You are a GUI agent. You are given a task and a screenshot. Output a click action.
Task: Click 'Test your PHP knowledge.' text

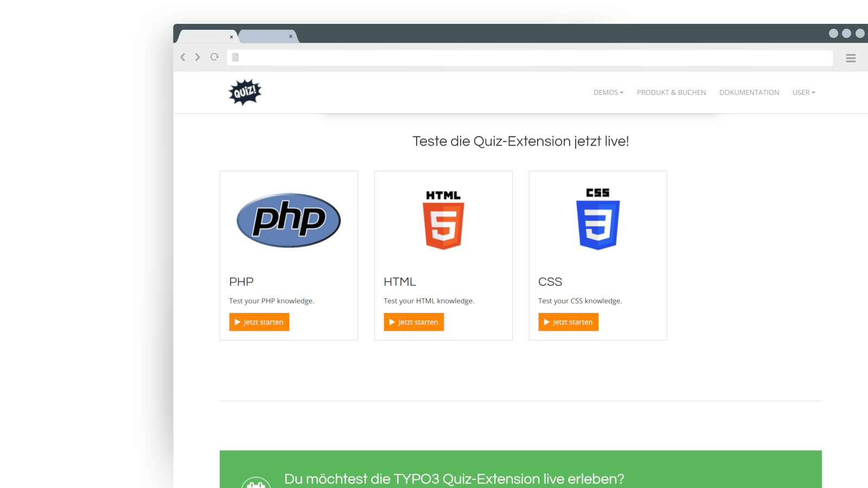[272, 301]
